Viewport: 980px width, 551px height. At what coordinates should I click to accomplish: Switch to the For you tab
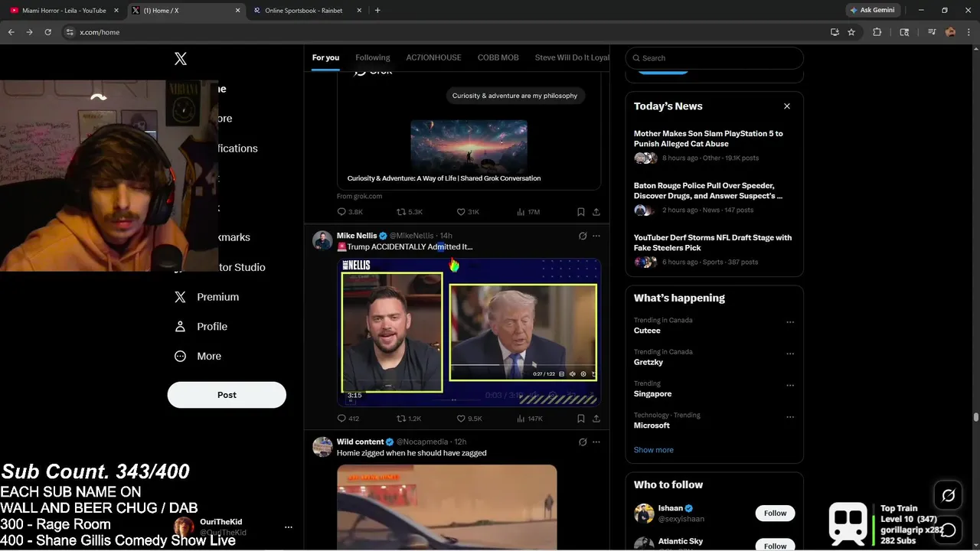click(325, 57)
